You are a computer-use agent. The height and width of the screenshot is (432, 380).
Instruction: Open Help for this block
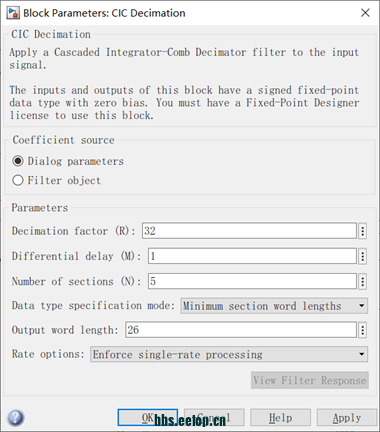click(280, 417)
